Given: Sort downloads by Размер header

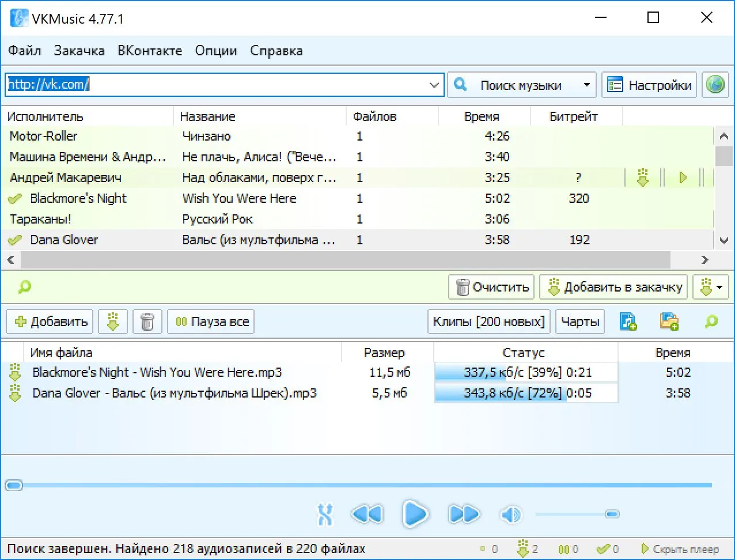Looking at the screenshot, I should click(388, 353).
